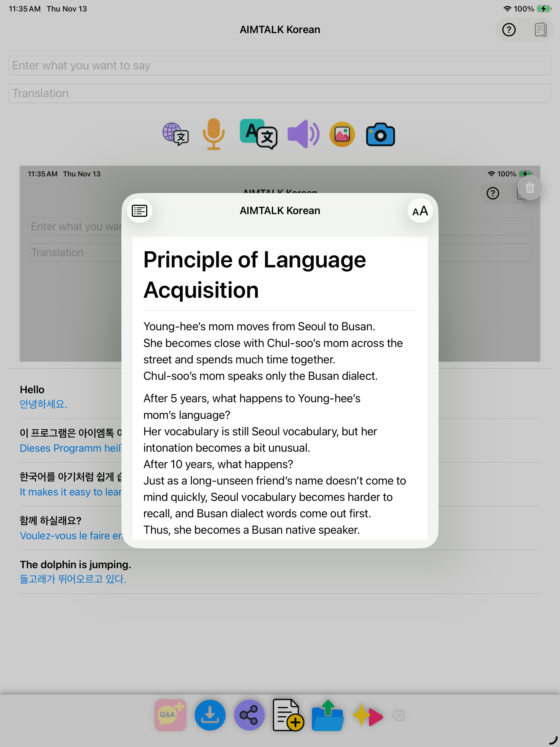
Task: Tap the folder upload arrow icon
Action: coord(328,715)
